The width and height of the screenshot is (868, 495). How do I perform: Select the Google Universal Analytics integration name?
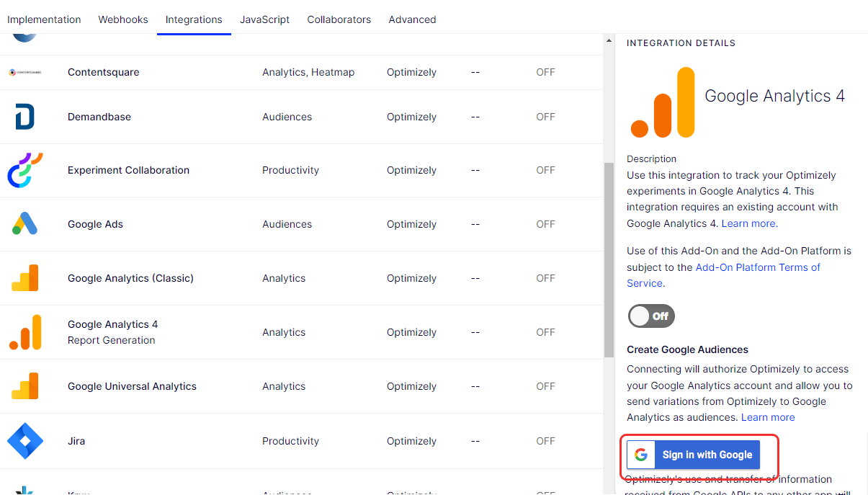[132, 386]
